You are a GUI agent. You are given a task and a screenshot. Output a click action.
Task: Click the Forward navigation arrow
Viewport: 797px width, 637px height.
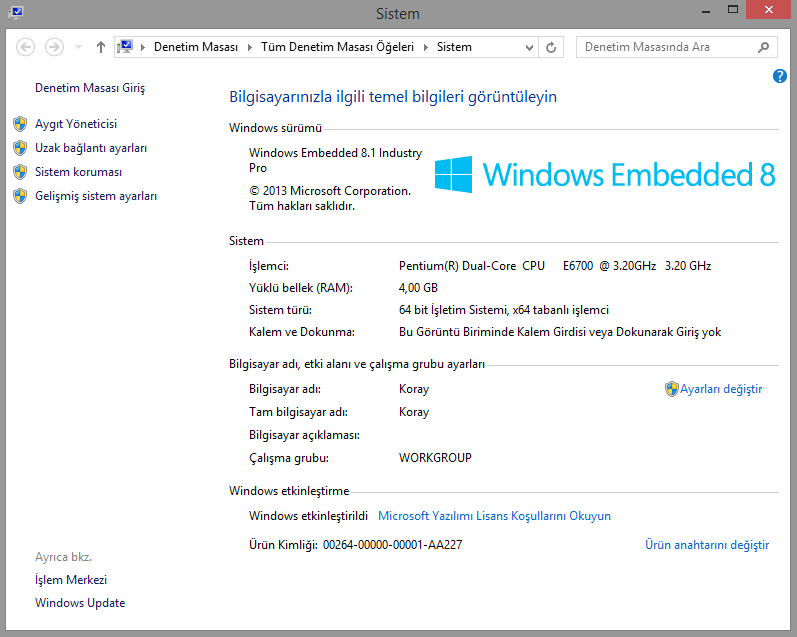tap(54, 47)
